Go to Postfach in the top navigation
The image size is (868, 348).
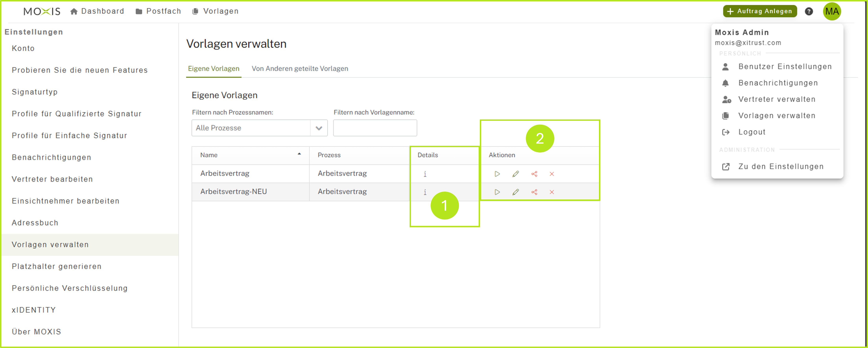tap(158, 11)
